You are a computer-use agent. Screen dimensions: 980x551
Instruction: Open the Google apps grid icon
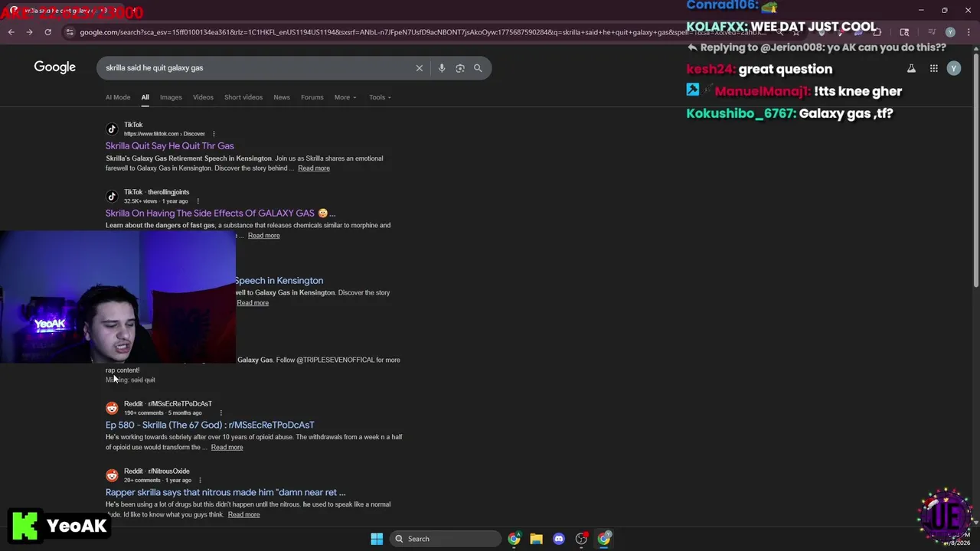click(x=933, y=69)
